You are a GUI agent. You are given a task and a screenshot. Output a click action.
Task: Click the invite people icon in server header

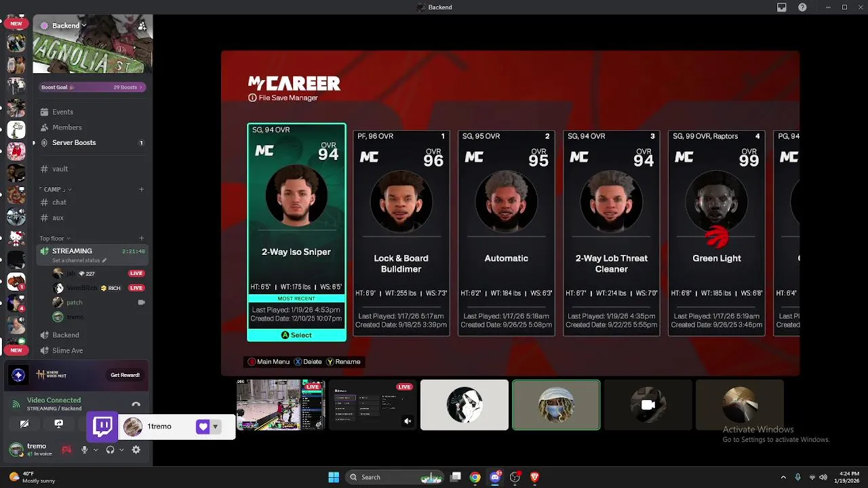coord(142,26)
